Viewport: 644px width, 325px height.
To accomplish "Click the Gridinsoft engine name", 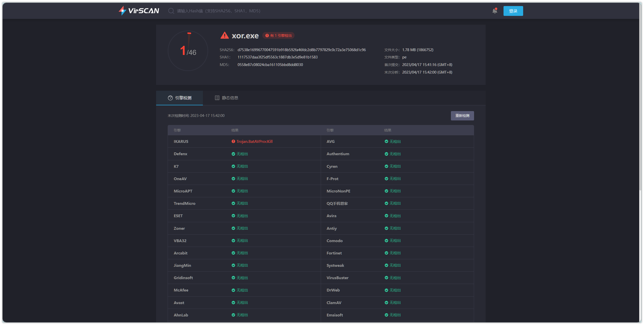I will pyautogui.click(x=183, y=278).
